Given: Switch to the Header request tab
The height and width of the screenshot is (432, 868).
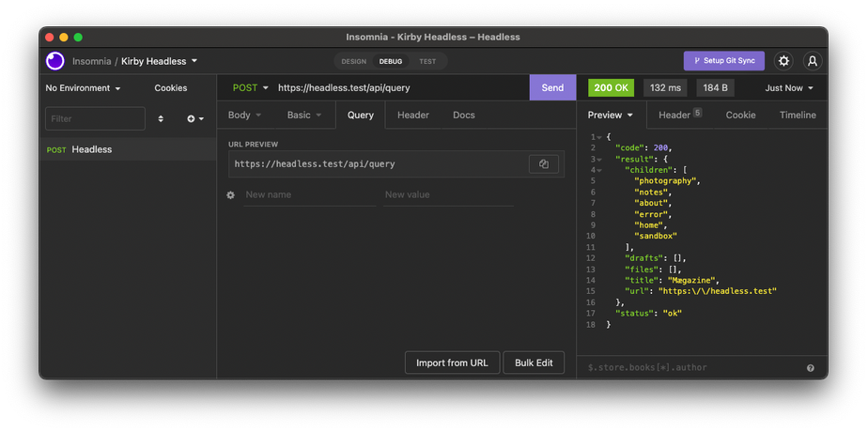Looking at the screenshot, I should pyautogui.click(x=413, y=116).
